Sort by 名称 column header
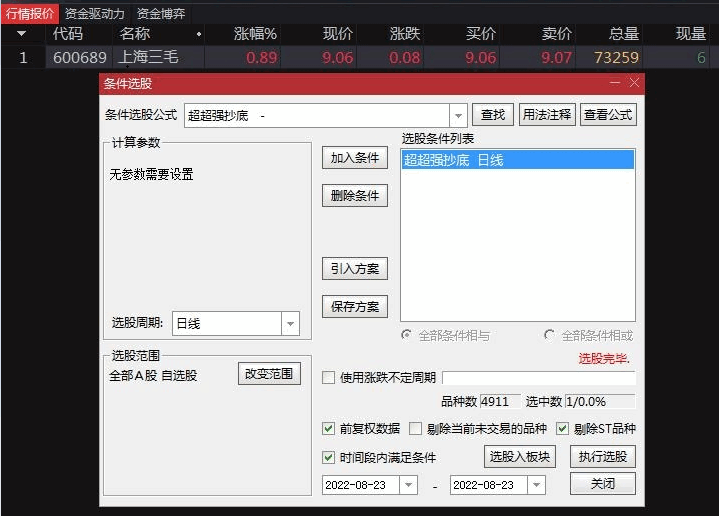 click(135, 33)
